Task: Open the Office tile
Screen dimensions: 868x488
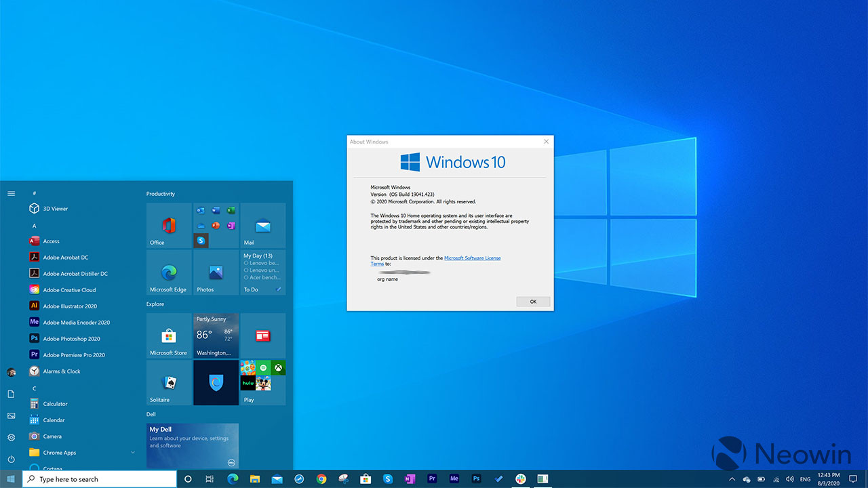Action: (x=169, y=226)
